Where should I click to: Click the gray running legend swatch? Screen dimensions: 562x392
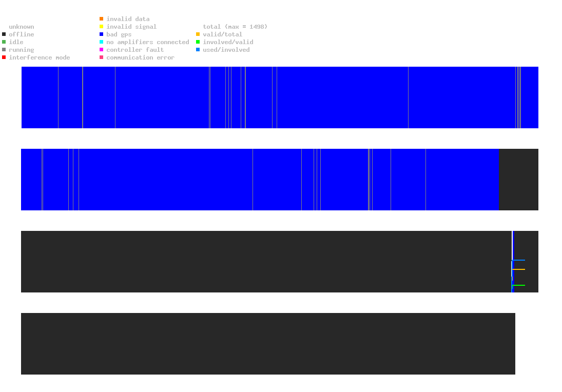tap(4, 50)
